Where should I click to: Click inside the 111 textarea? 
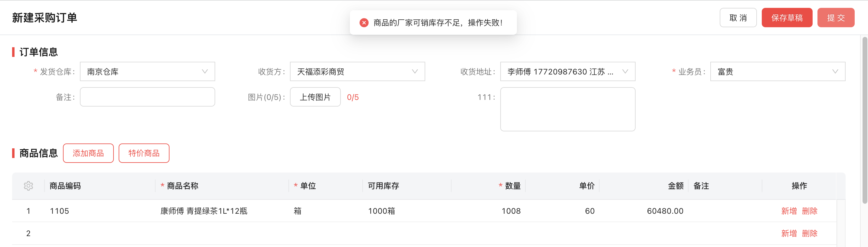click(567, 109)
